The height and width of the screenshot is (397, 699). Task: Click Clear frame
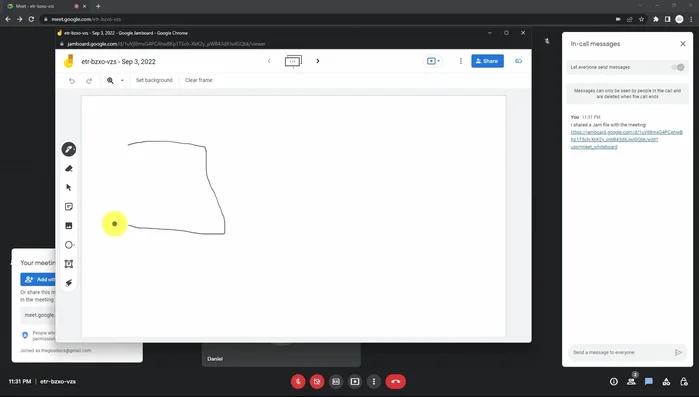[x=198, y=80]
